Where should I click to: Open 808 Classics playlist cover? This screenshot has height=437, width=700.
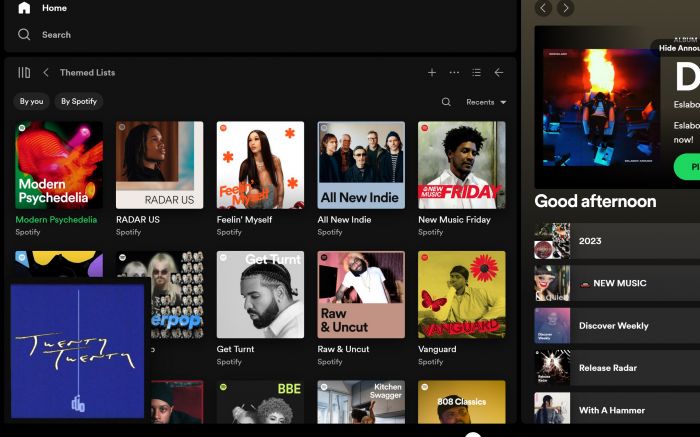pyautogui.click(x=462, y=402)
